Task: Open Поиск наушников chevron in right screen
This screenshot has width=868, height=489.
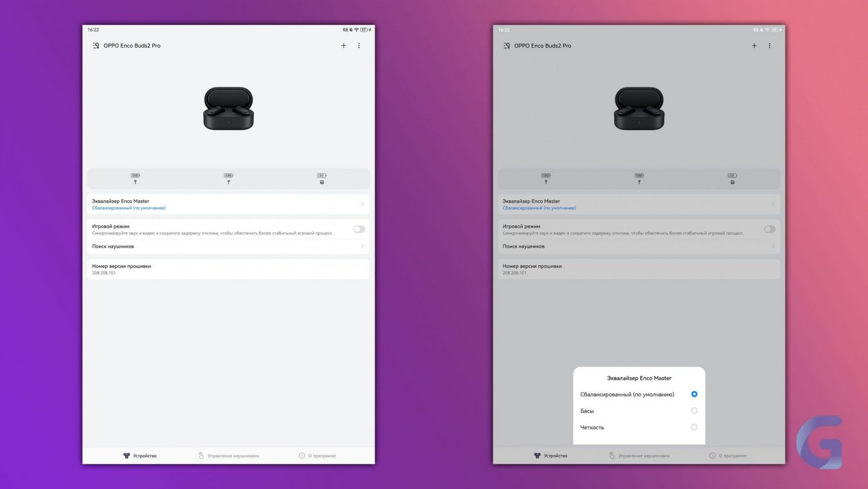Action: click(773, 246)
